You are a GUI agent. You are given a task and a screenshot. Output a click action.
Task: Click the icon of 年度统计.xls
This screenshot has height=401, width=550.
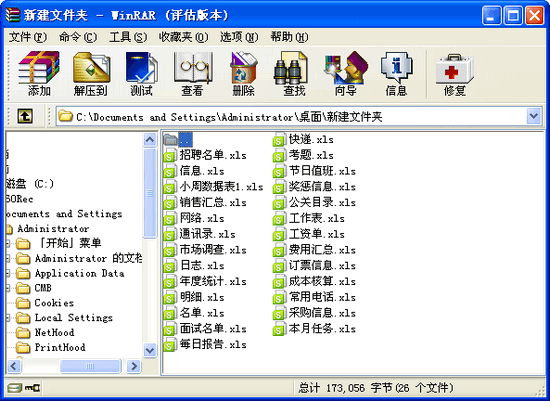(x=169, y=282)
